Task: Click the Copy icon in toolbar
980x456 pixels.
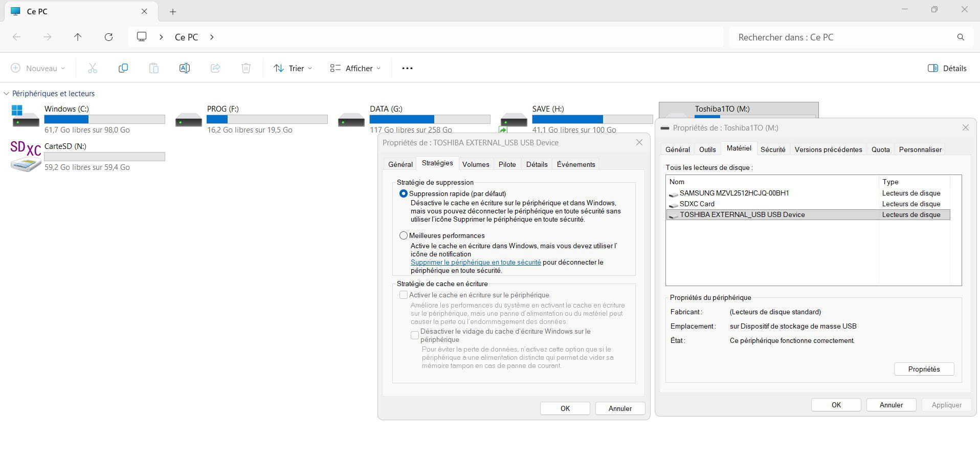Action: click(123, 68)
